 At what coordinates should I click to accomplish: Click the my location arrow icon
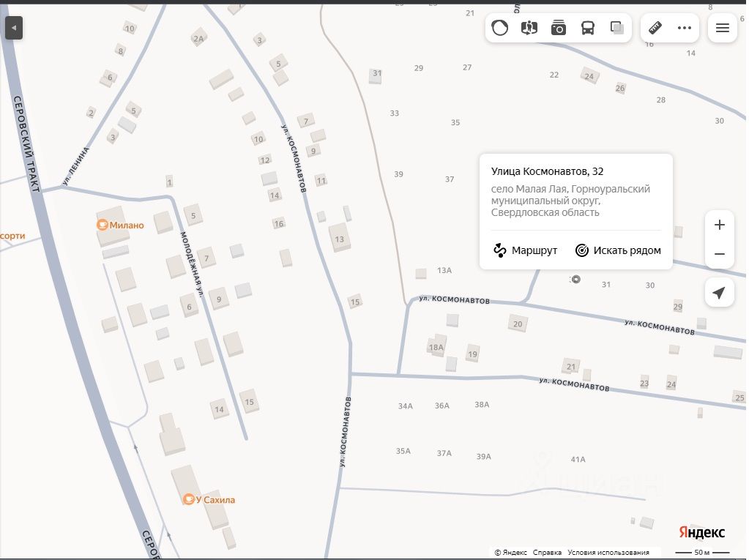(719, 294)
